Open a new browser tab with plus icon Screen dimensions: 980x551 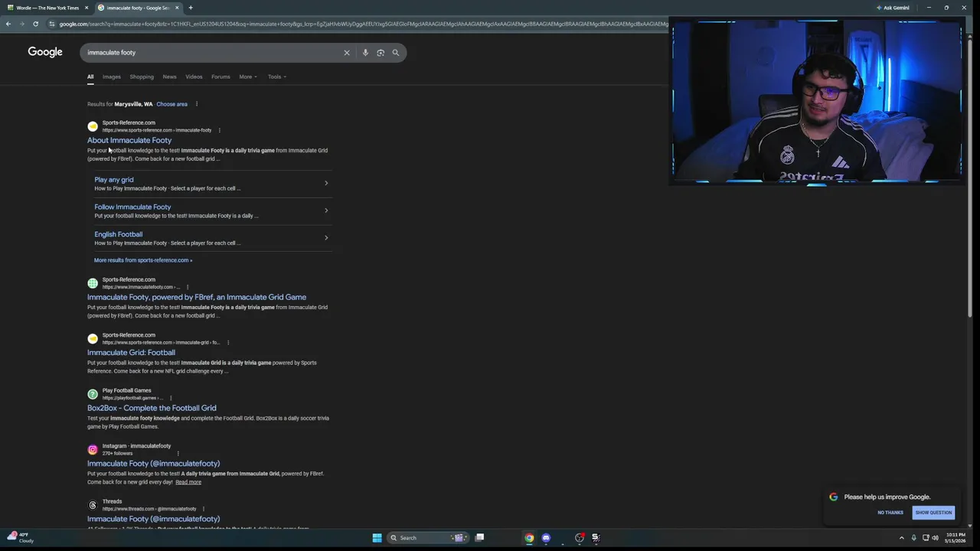[x=191, y=8]
